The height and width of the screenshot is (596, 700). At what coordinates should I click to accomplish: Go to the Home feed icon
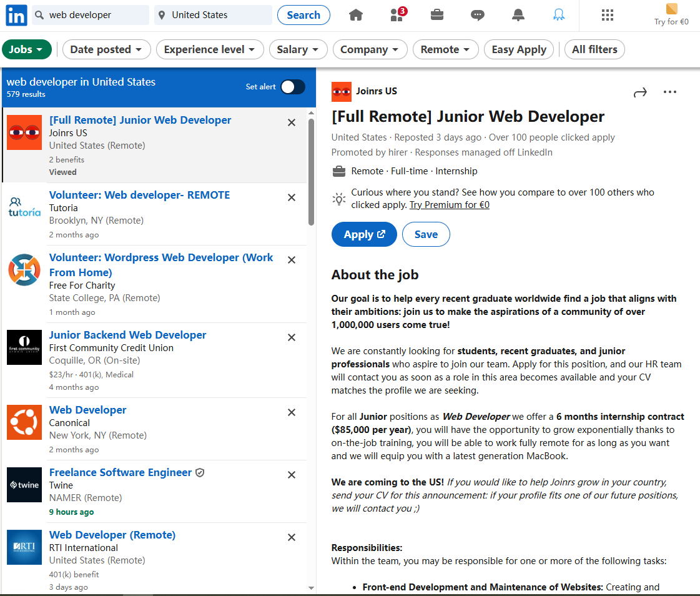click(356, 15)
